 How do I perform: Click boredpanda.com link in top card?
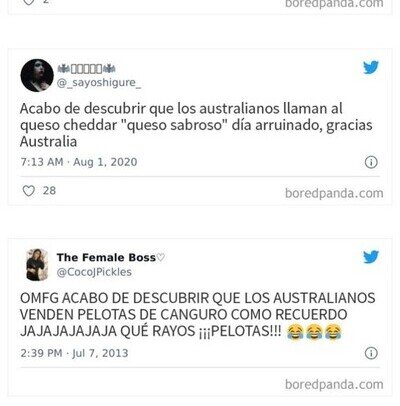coord(334,4)
